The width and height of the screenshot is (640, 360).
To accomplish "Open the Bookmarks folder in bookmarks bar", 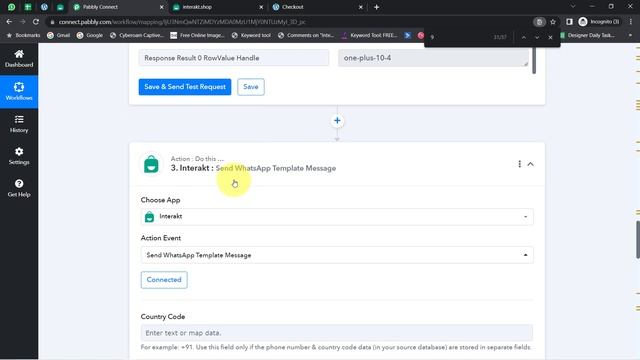I will pos(23,36).
